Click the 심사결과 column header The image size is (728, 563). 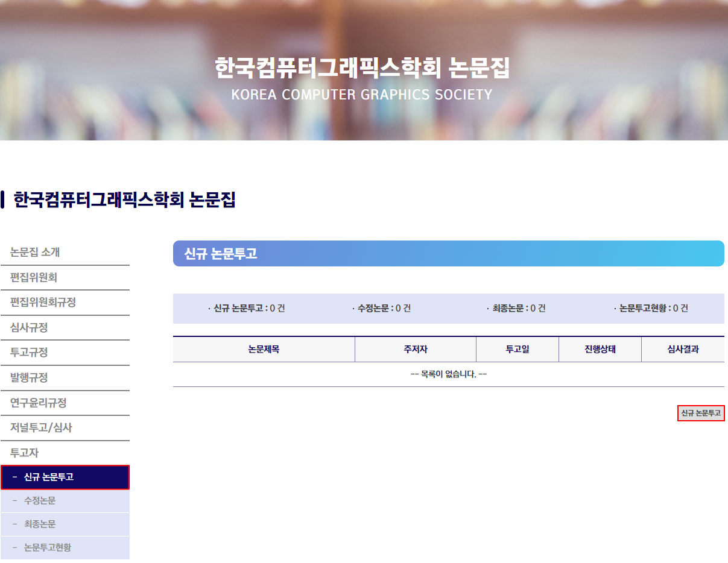tap(683, 349)
